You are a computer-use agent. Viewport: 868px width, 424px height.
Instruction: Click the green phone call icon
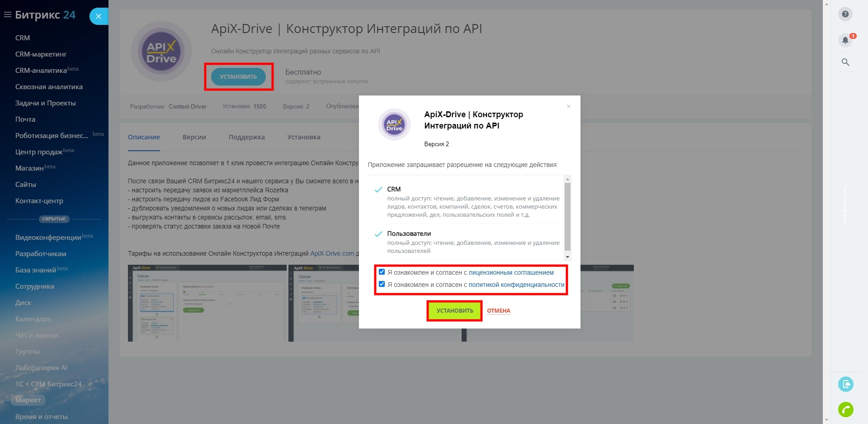tap(845, 410)
